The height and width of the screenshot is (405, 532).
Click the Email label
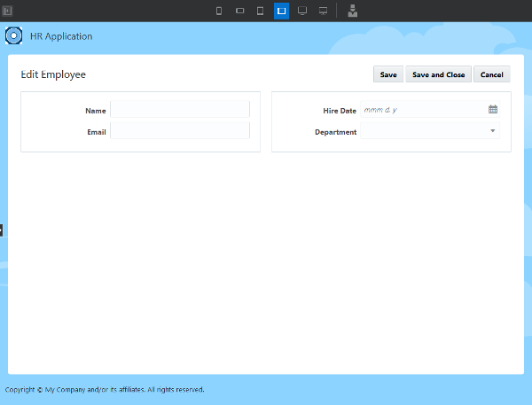pos(97,132)
